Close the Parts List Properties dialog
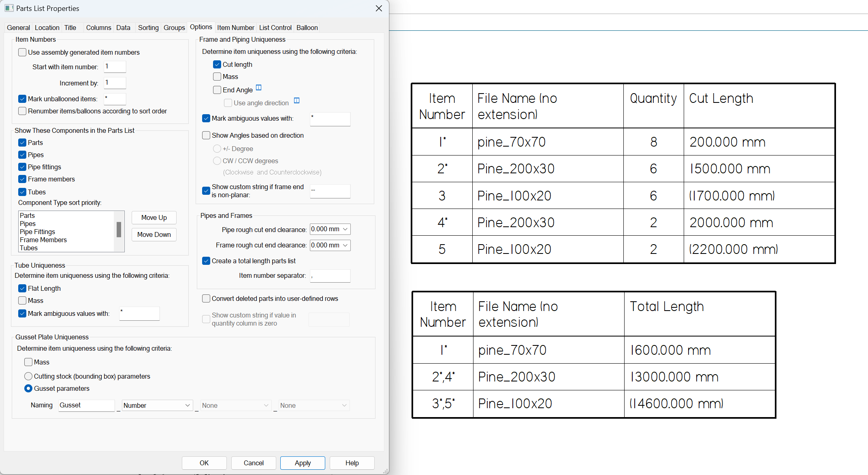 coord(379,9)
